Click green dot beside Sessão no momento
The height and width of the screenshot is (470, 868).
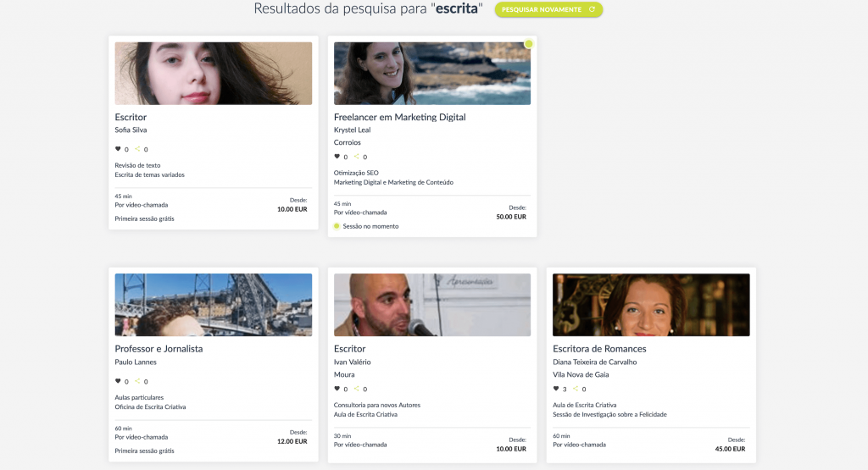[x=337, y=226]
